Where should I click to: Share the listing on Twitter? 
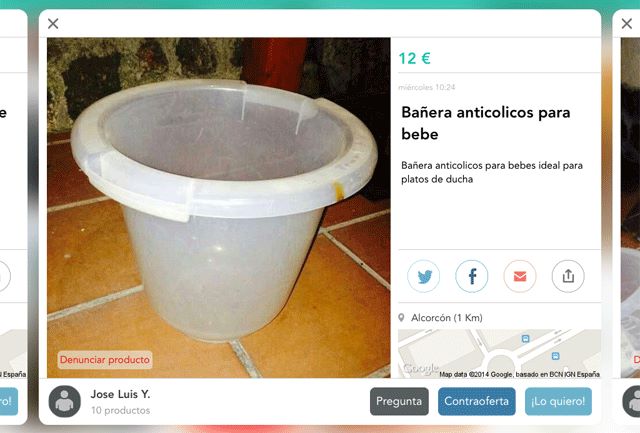423,276
